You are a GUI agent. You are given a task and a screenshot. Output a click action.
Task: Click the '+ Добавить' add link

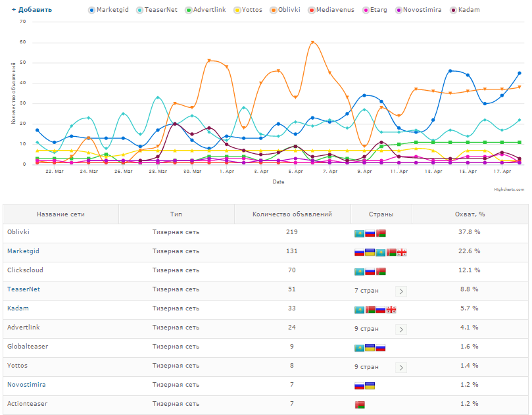[32, 10]
